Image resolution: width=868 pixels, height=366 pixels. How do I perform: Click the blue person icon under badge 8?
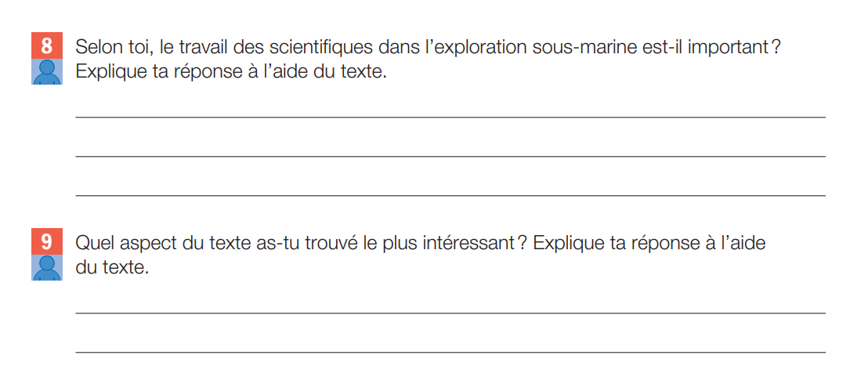coord(46,73)
